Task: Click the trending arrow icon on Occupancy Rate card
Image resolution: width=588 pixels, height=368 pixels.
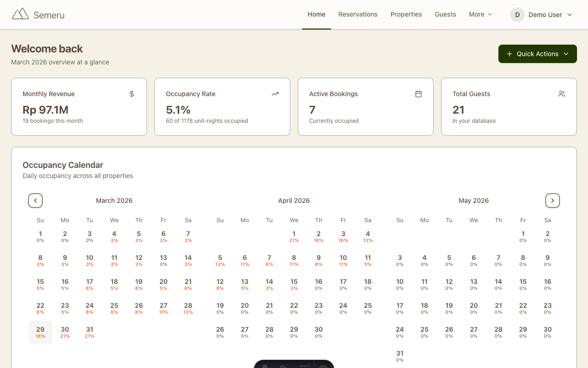Action: 275,94
